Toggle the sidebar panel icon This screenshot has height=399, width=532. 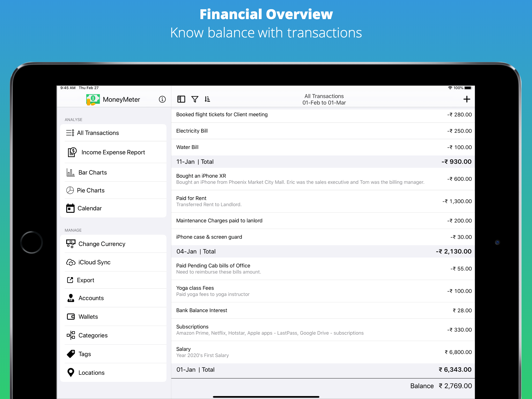181,99
